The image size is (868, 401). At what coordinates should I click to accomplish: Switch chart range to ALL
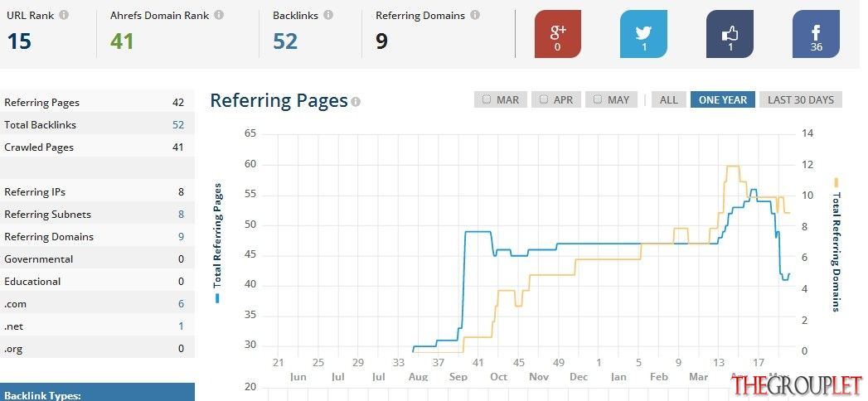[669, 99]
